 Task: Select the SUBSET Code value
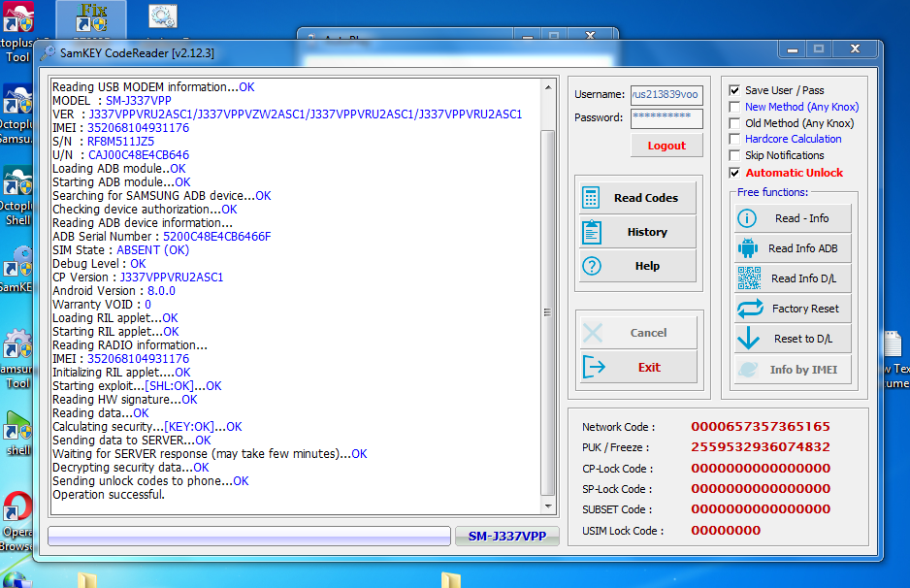[x=761, y=509]
